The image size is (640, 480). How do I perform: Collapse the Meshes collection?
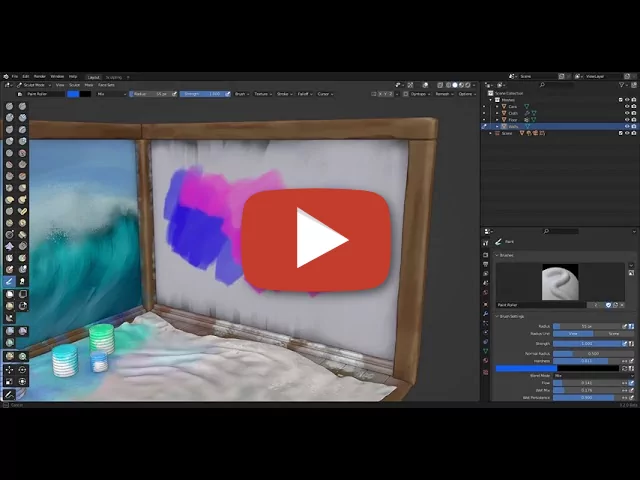point(491,100)
